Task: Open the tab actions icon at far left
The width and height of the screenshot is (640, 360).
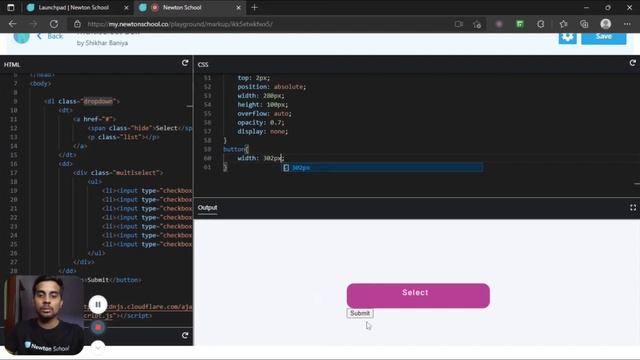Action: click(11, 7)
